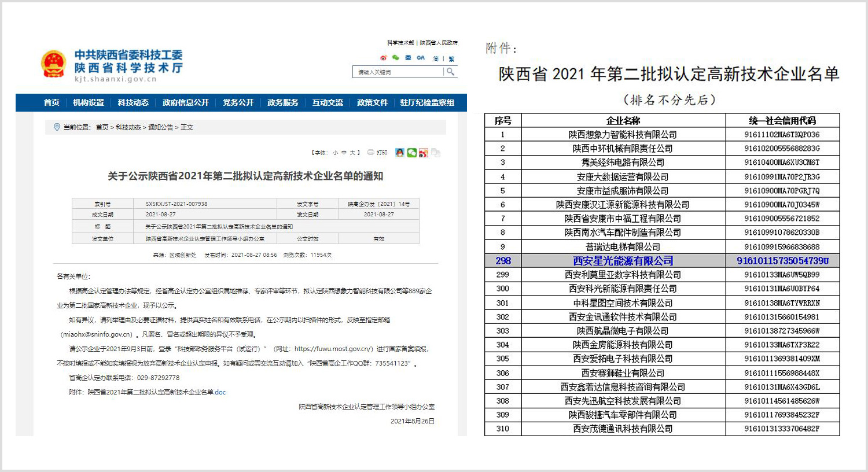Switch to Simplified Chinese with 简

(x=436, y=58)
